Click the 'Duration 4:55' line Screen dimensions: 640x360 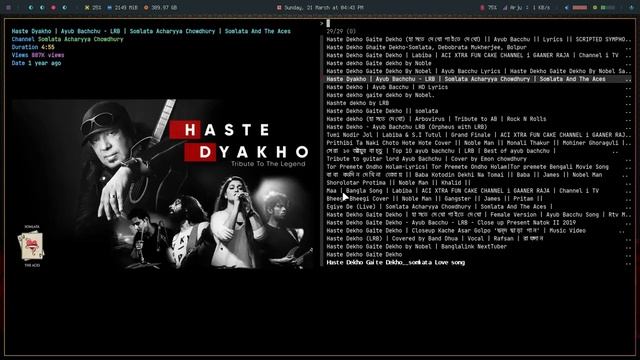pos(33,47)
